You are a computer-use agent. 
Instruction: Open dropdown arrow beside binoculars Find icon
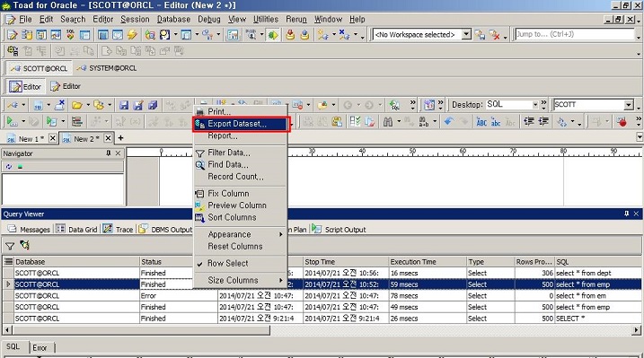[x=399, y=121]
